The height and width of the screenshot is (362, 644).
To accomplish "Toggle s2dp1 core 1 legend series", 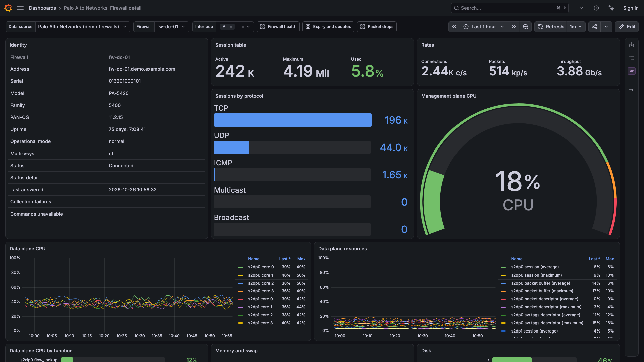I will (x=260, y=307).
